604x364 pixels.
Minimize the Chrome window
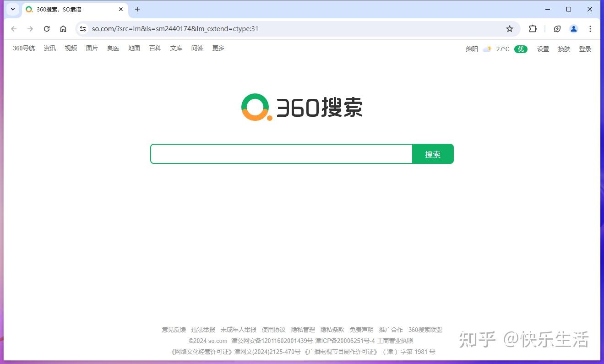click(x=548, y=9)
